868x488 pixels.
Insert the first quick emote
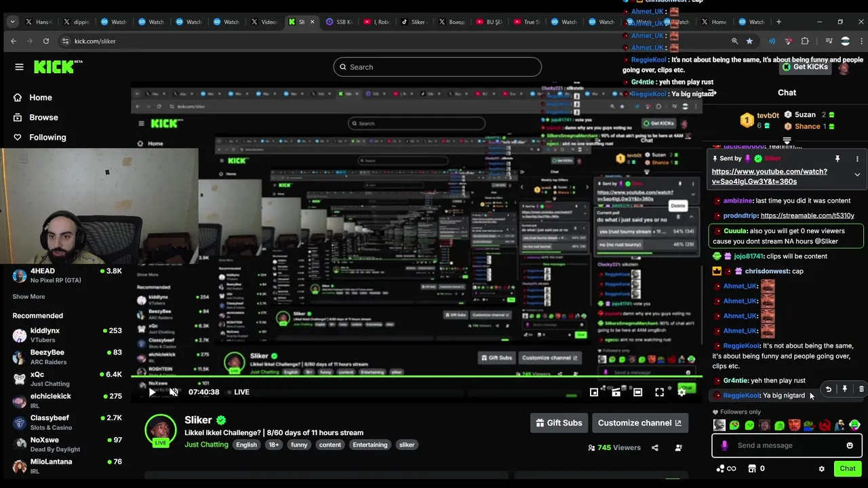point(719,426)
